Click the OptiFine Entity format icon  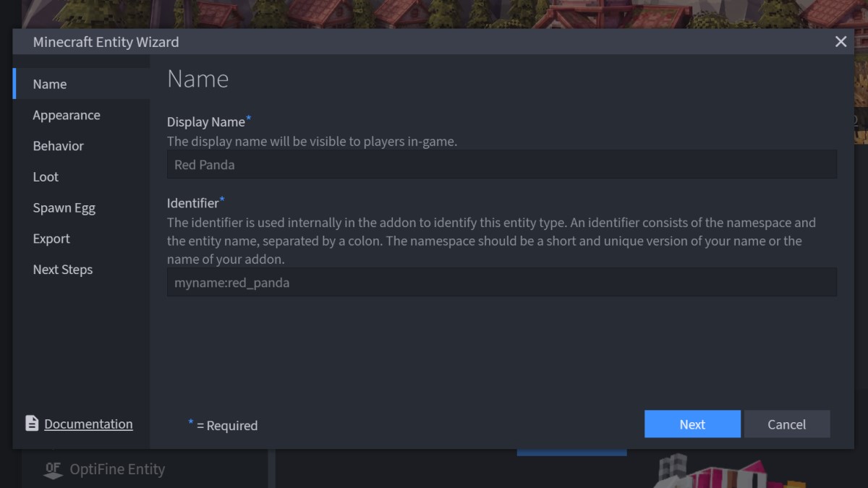coord(53,471)
